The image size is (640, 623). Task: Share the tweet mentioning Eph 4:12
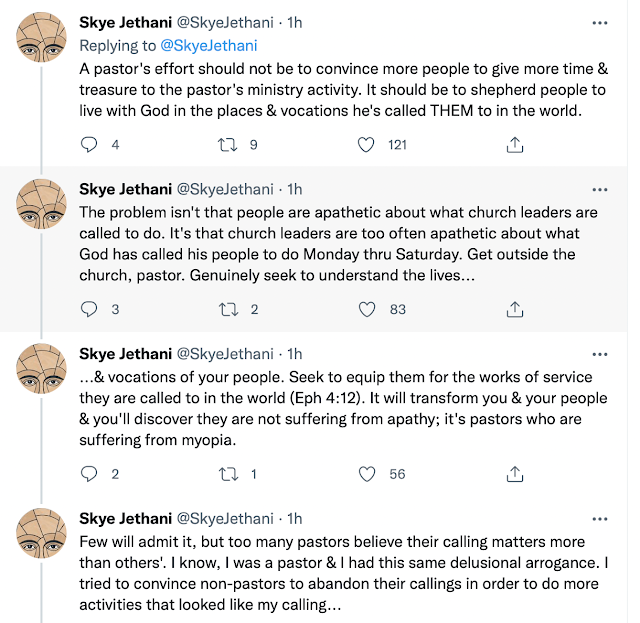(x=514, y=474)
